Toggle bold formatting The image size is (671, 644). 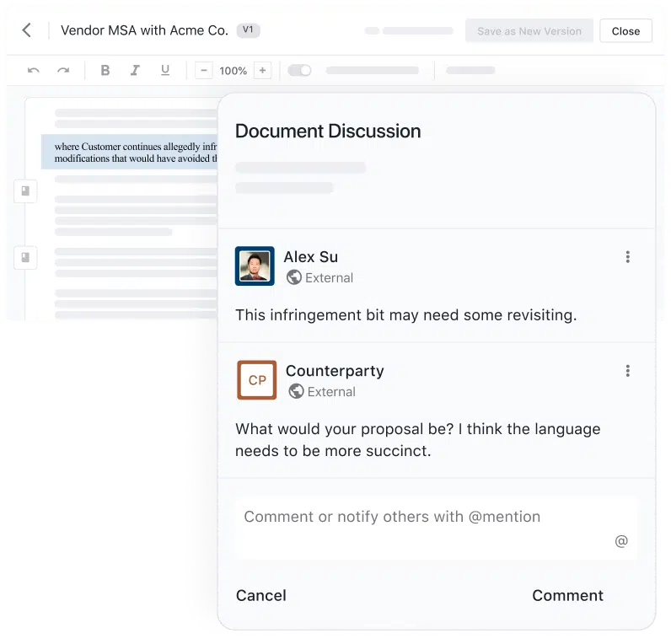[x=105, y=70]
